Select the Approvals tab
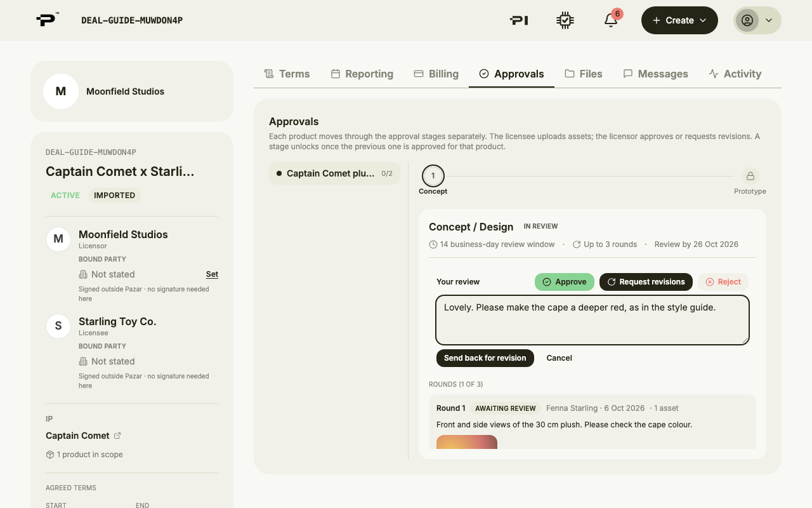This screenshot has width=812, height=508. [x=511, y=74]
